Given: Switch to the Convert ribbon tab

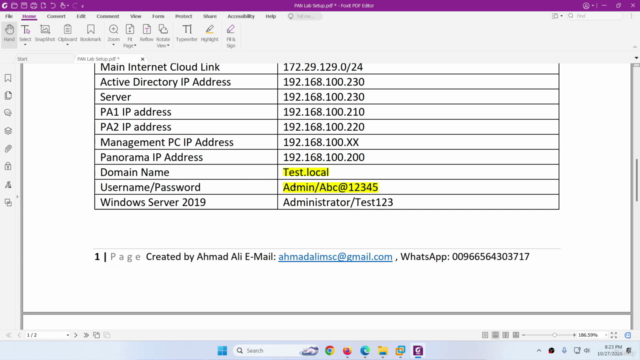Looking at the screenshot, I should [56, 16].
